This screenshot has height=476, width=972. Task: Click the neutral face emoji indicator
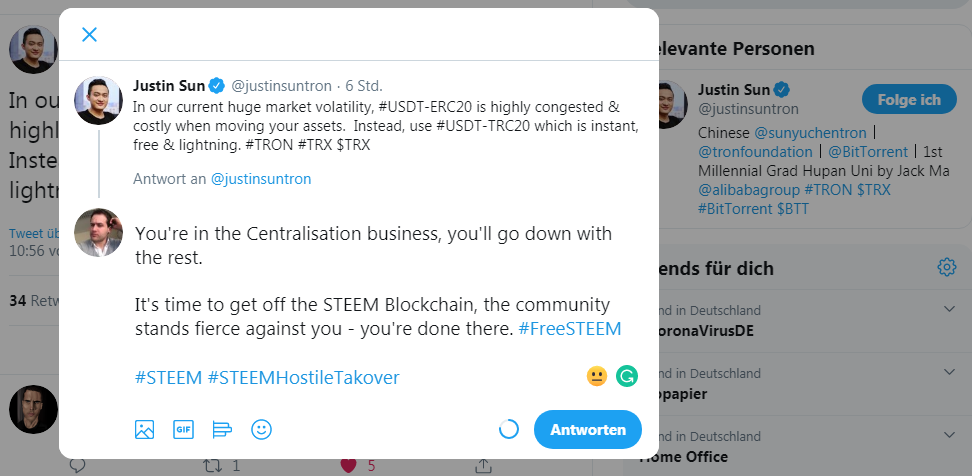tap(596, 376)
